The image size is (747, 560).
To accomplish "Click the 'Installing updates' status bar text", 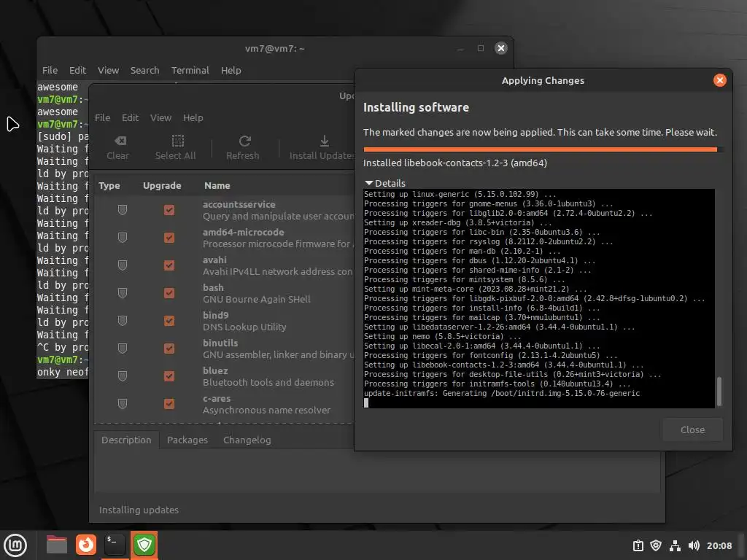I will pos(139,510).
